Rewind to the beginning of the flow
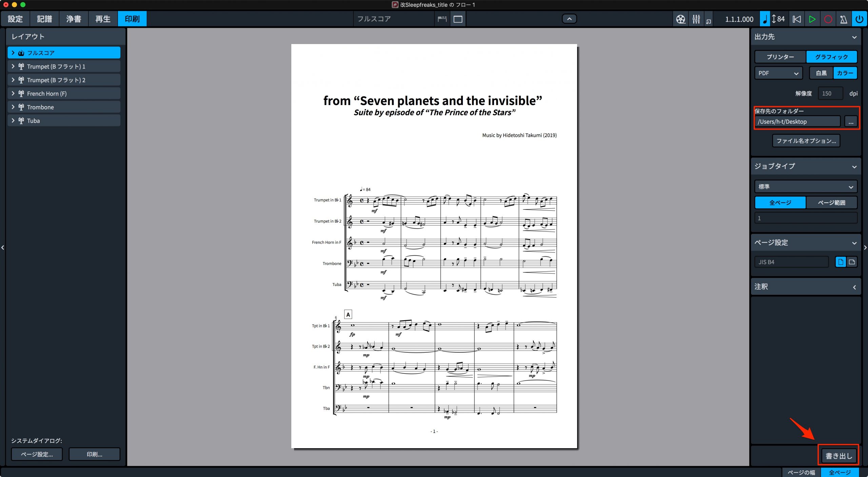Screen dimensions: 868x477 click(x=796, y=19)
